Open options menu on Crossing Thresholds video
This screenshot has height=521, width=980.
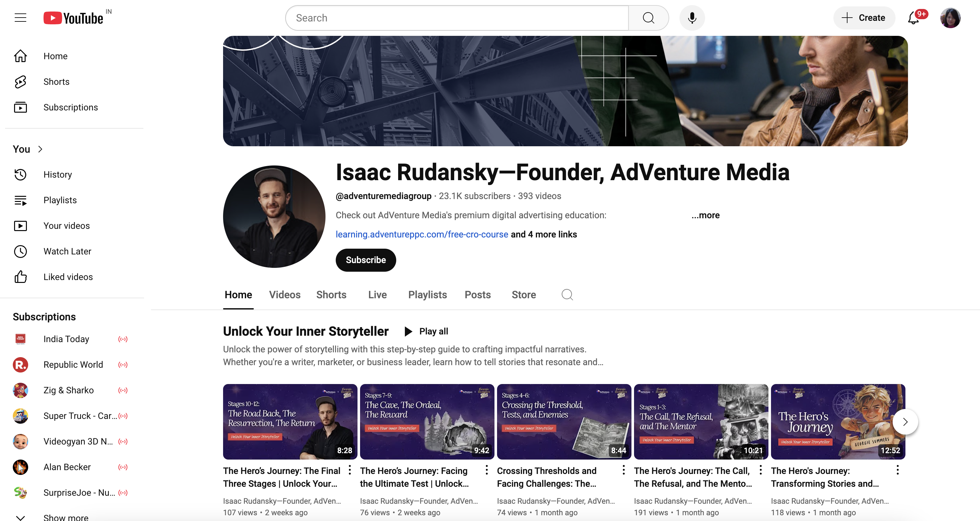point(623,470)
